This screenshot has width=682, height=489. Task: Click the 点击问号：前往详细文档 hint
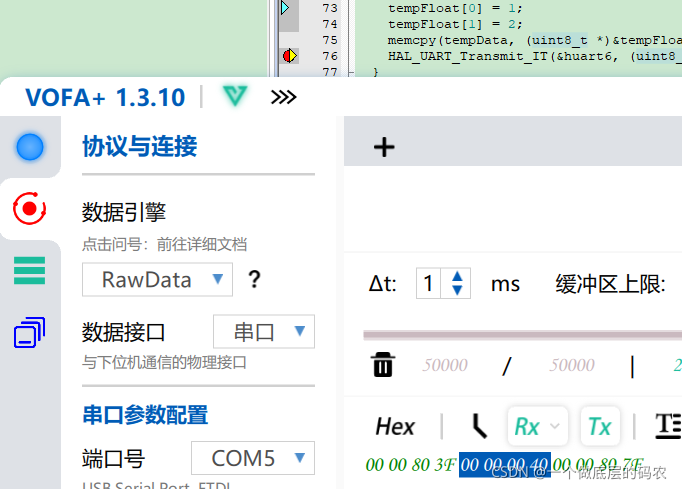[x=164, y=244]
